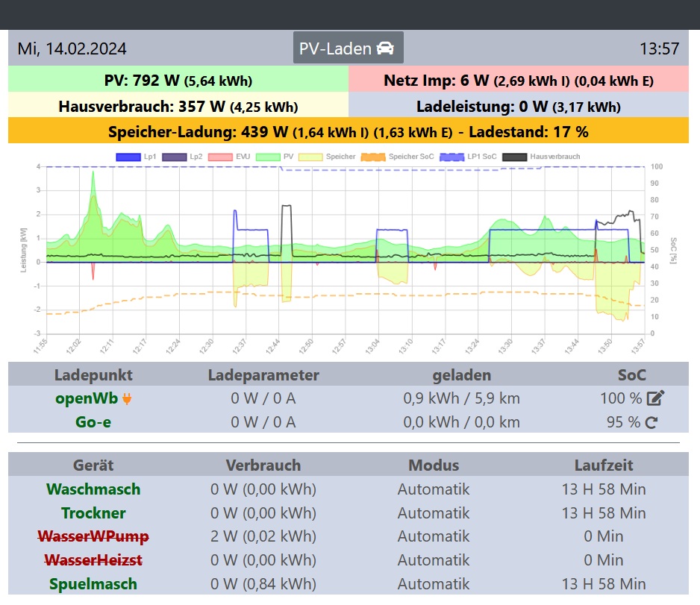Screen dimensions: 700x605
Task: Toggle the Lp1 chart legend swatch
Action: [x=128, y=157]
